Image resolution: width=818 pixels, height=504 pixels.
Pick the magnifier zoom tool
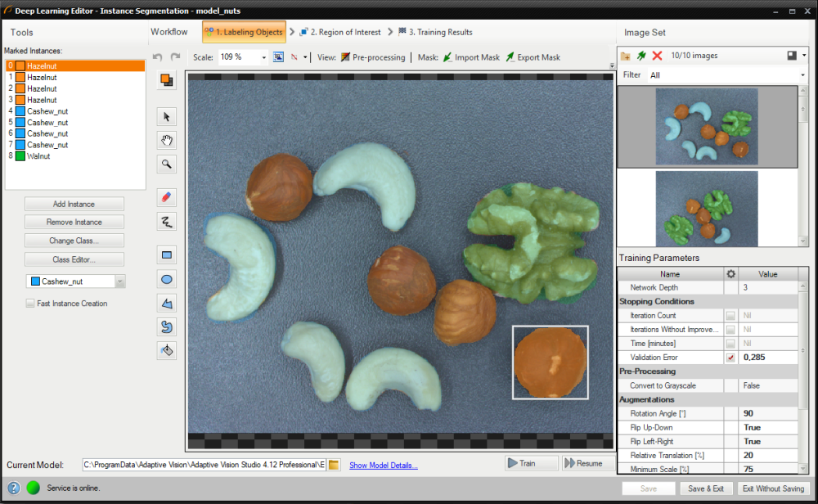167,164
